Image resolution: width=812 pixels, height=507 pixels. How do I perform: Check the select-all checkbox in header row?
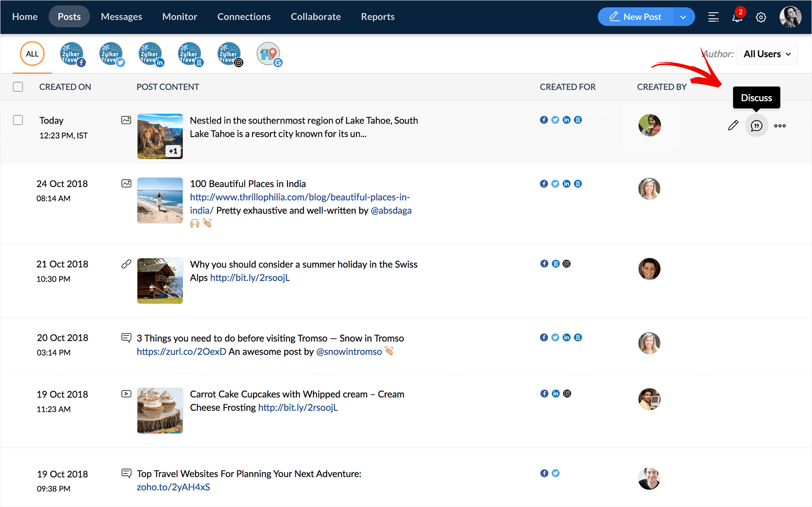(x=18, y=87)
